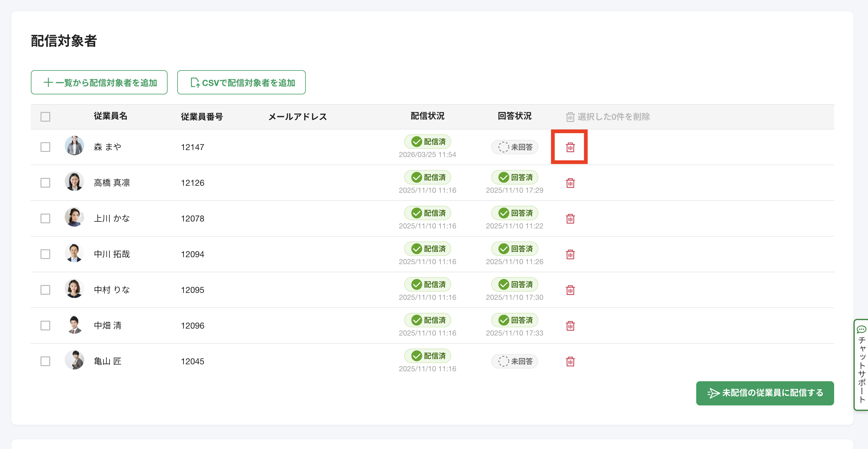
Task: Remove 中畑 清 via trash icon
Action: [570, 326]
